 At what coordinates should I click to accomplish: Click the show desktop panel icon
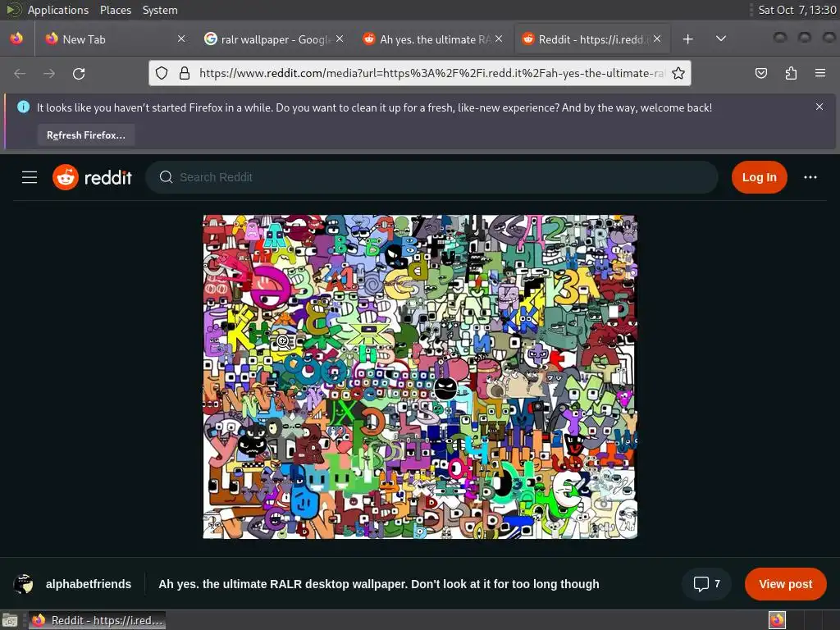[10, 620]
